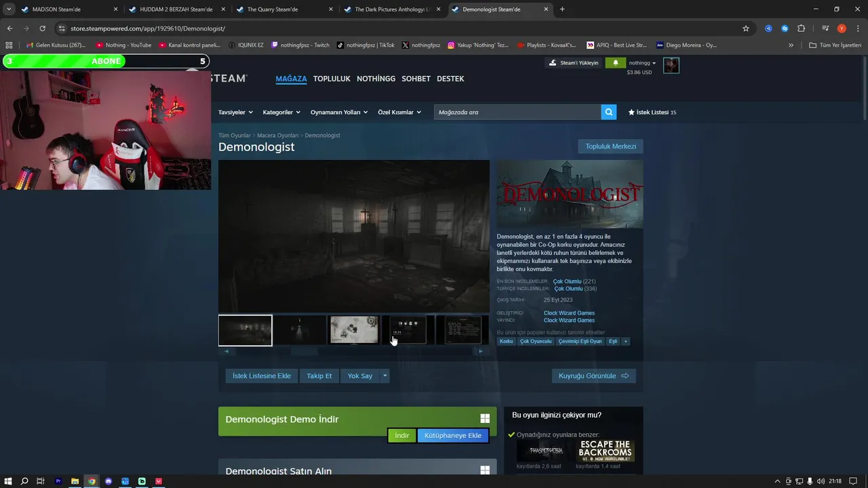Click the magnifier search button in the store

[x=609, y=112]
